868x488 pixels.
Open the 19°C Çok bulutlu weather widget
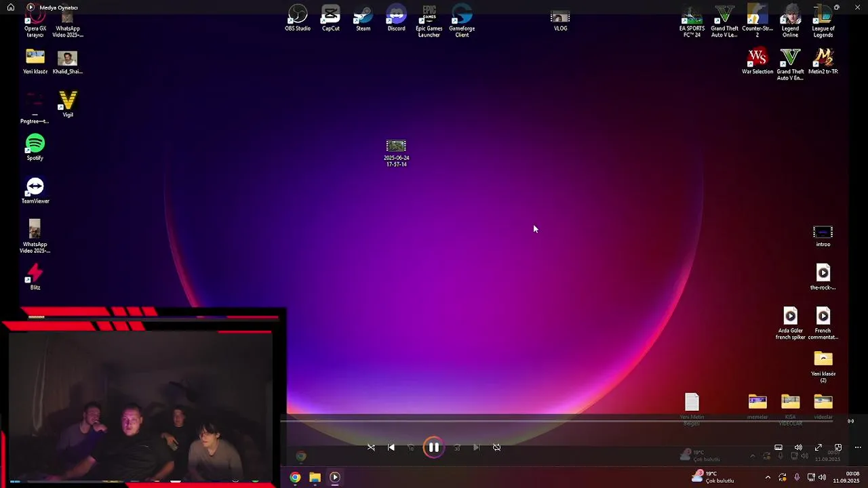(x=712, y=477)
